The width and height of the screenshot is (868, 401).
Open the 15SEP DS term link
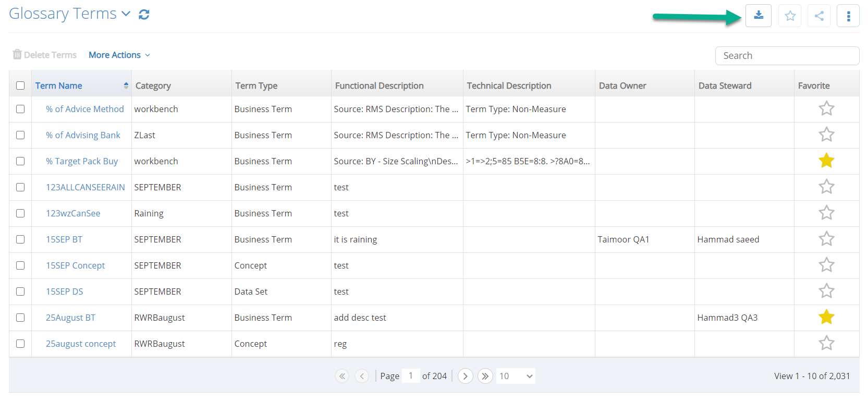click(65, 291)
